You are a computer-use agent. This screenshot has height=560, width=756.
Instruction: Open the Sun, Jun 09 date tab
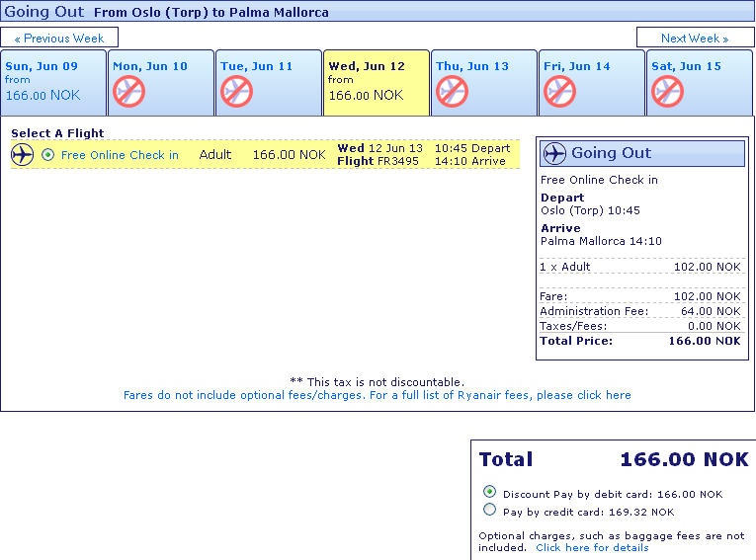[53, 82]
